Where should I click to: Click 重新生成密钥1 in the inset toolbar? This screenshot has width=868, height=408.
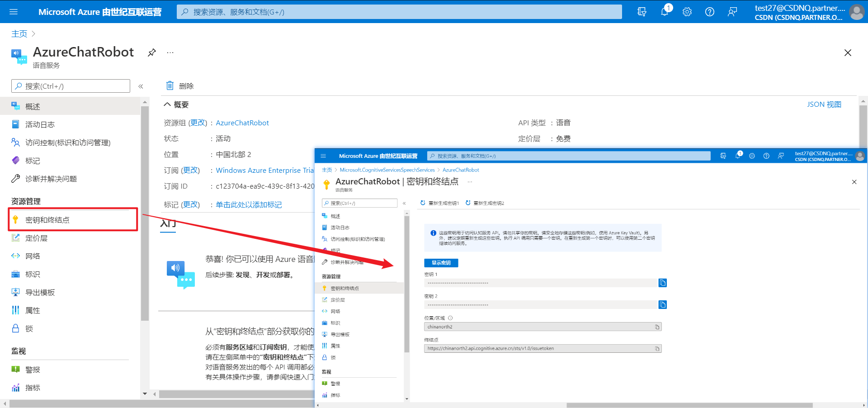(439, 203)
